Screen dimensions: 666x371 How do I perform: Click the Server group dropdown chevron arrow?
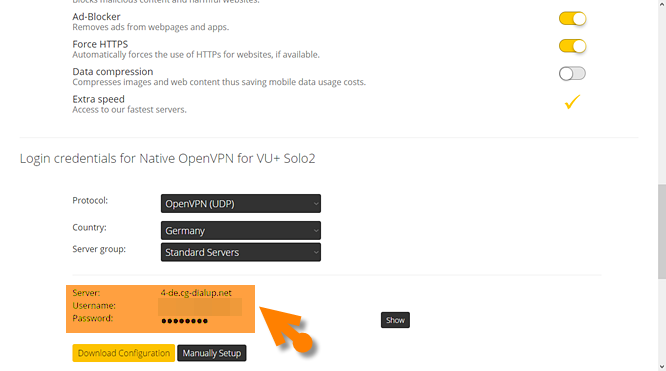pos(316,252)
